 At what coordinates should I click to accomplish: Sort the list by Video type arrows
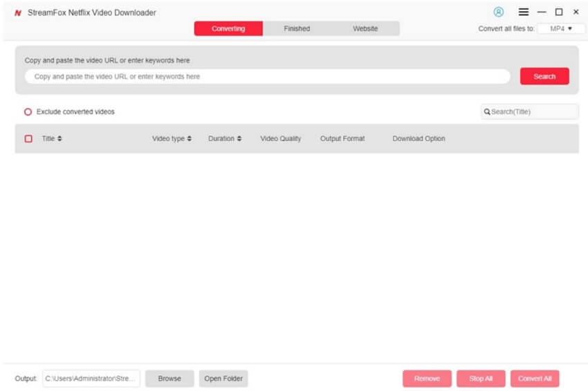[x=190, y=138]
